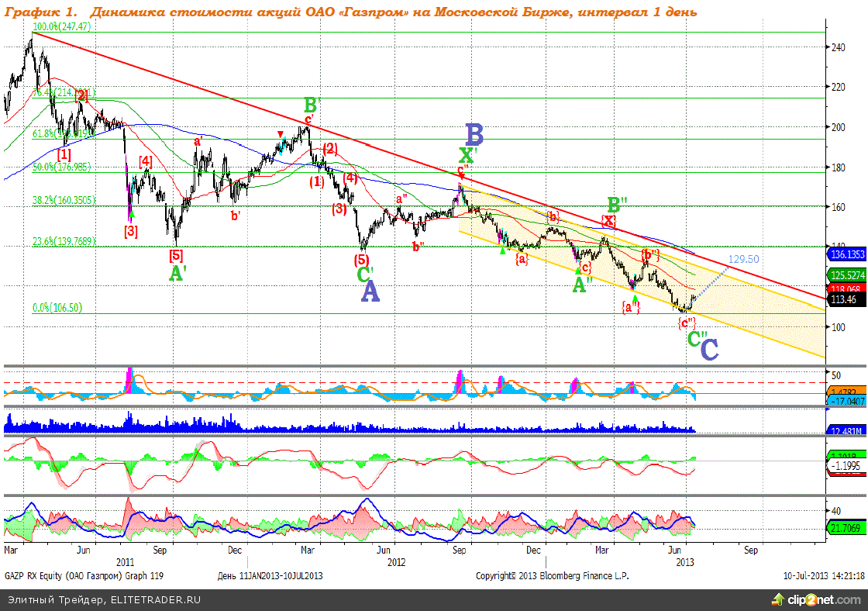Click the Bloomberg Finance L.P. copyright text
868x611 pixels.
click(x=552, y=576)
